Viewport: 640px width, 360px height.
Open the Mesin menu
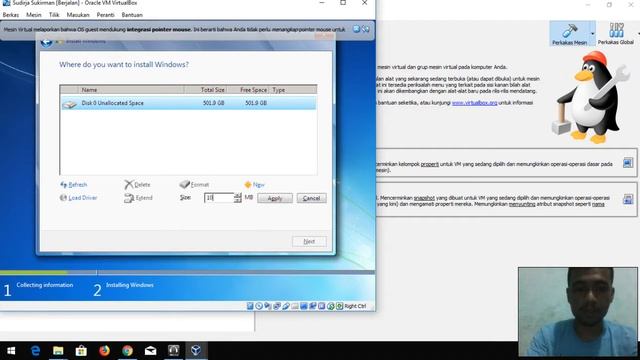pyautogui.click(x=34, y=15)
